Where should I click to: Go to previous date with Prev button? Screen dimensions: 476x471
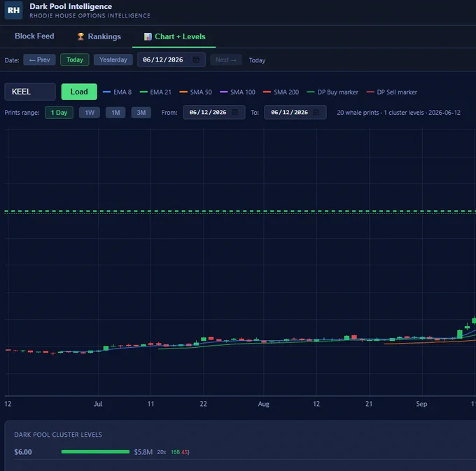(39, 59)
